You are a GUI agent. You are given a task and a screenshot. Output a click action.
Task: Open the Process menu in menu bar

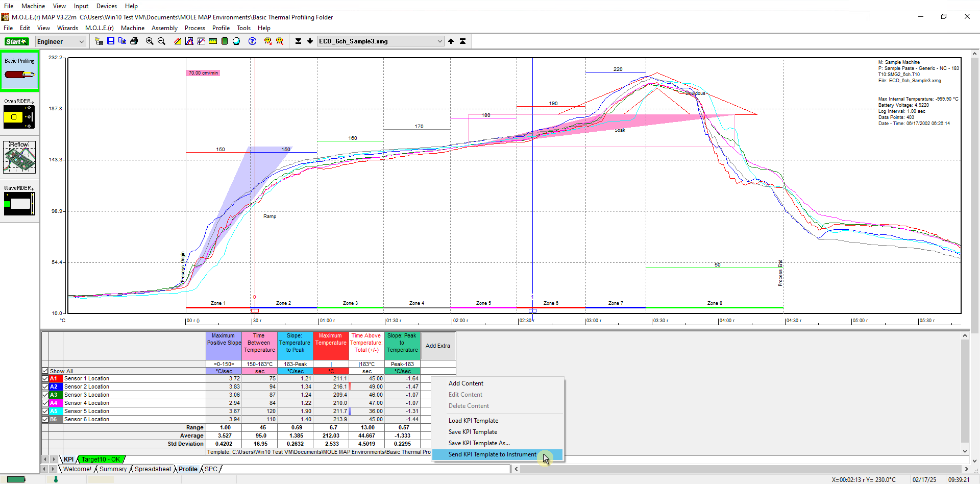click(195, 28)
